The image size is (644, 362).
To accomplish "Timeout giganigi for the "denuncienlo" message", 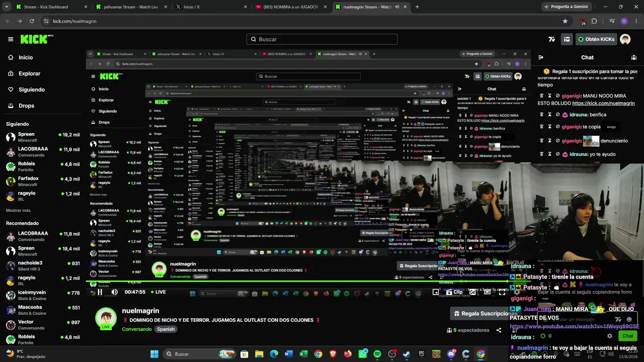I will pos(549,141).
